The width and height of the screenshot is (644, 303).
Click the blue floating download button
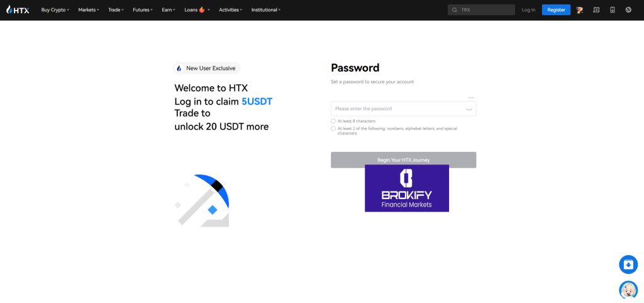[628, 265]
